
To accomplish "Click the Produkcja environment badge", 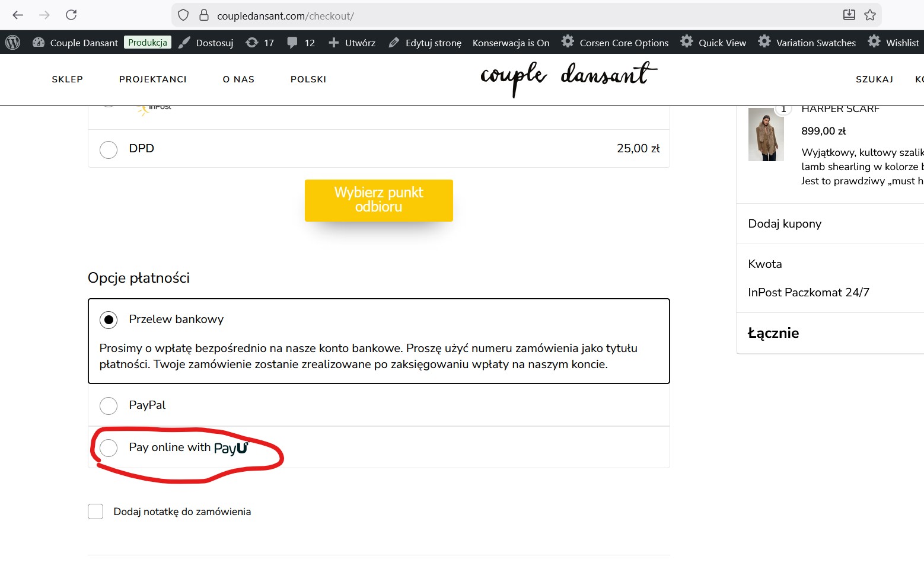I will pyautogui.click(x=148, y=42).
